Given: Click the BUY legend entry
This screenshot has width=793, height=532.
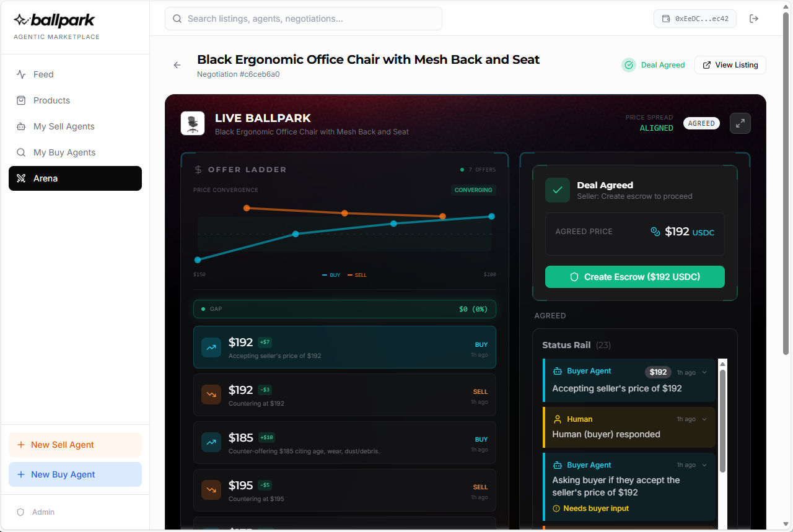Looking at the screenshot, I should pyautogui.click(x=331, y=275).
